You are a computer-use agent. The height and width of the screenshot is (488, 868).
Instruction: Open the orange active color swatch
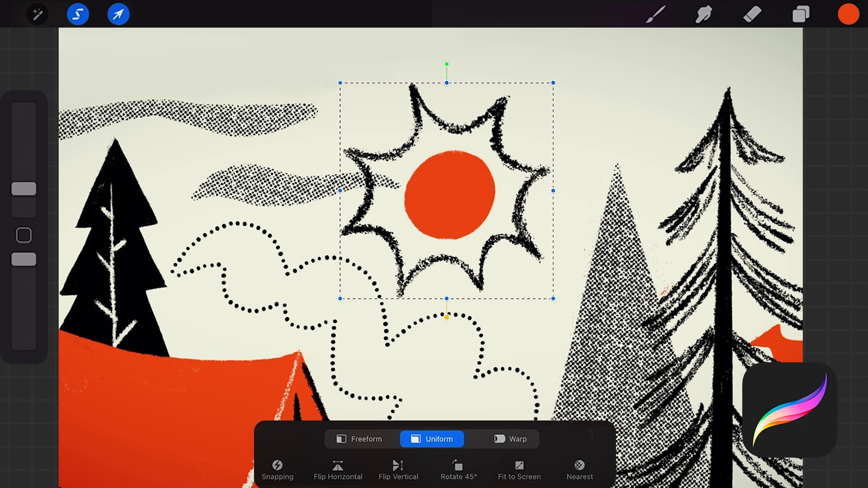(x=848, y=14)
